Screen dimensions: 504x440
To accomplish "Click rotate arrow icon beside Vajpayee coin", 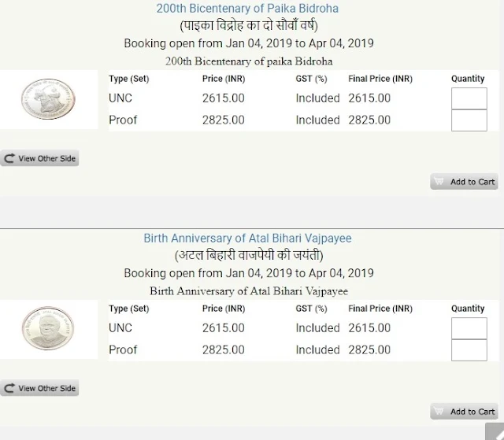I will point(10,389).
